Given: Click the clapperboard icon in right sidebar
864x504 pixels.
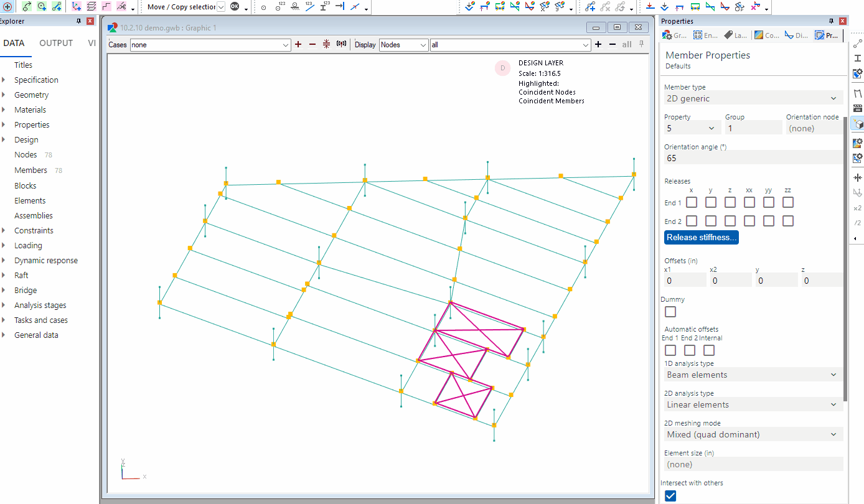Looking at the screenshot, I should pos(857,108).
